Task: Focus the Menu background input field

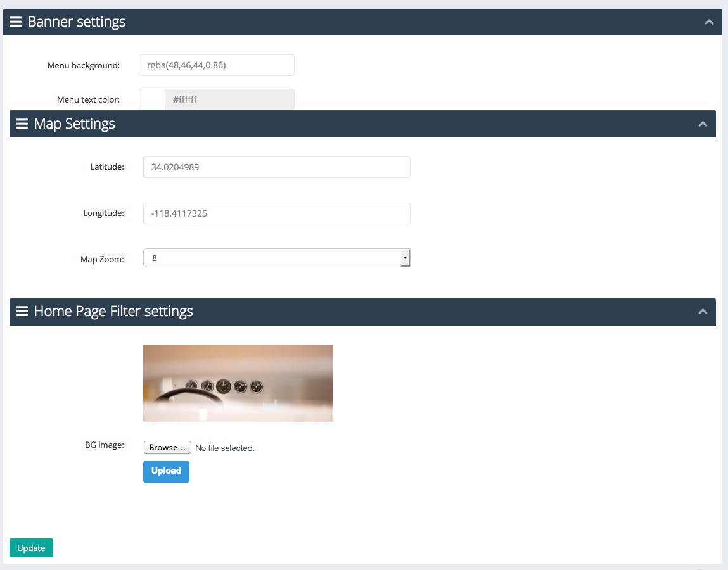Action: (x=216, y=65)
